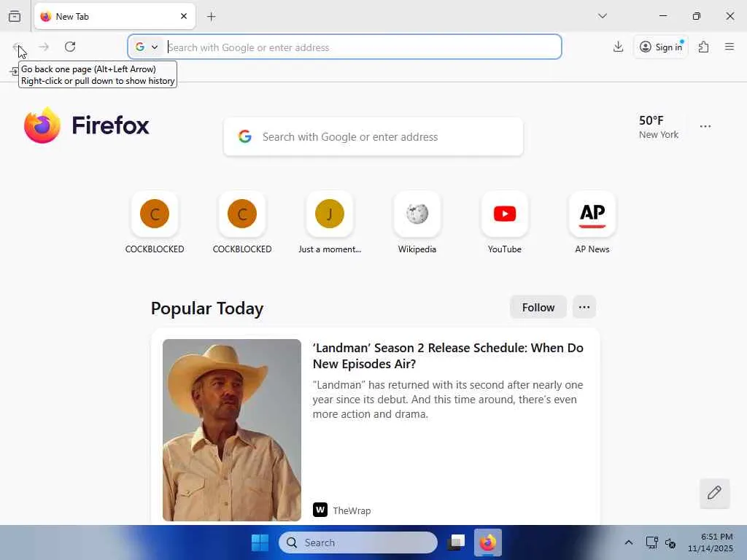The height and width of the screenshot is (560, 747).
Task: Open the application hamburger menu
Action: tap(729, 47)
